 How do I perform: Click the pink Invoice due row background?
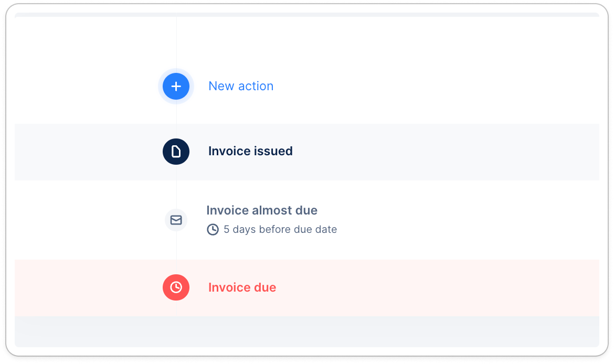[x=446, y=287]
